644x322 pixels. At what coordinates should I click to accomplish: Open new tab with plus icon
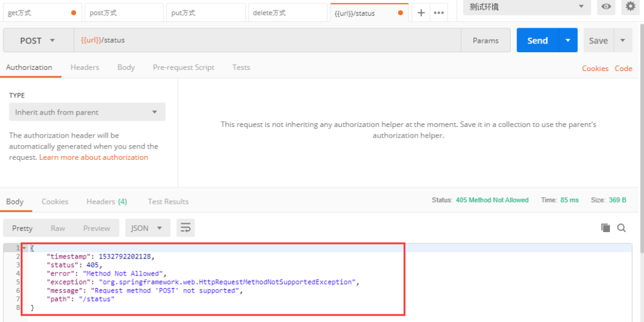pos(421,13)
